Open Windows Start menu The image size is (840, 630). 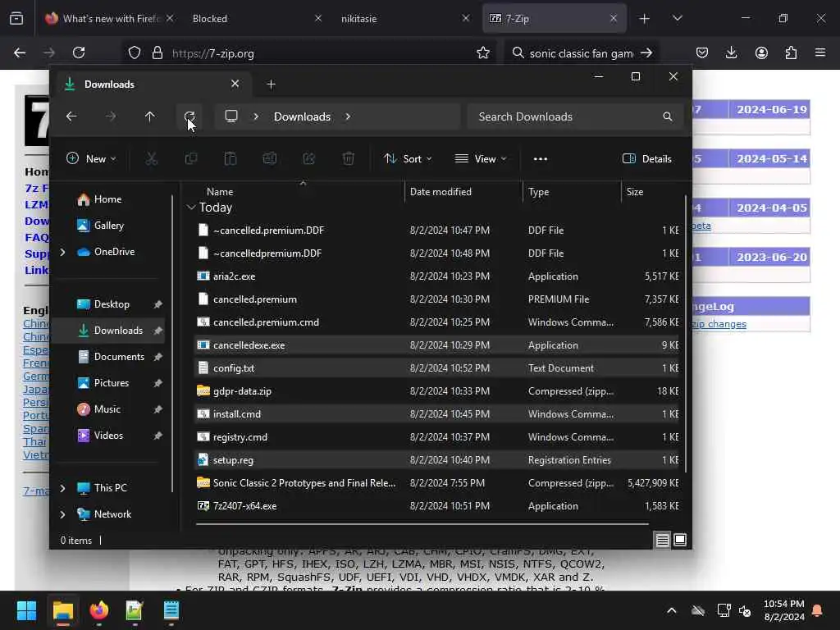pyautogui.click(x=26, y=610)
